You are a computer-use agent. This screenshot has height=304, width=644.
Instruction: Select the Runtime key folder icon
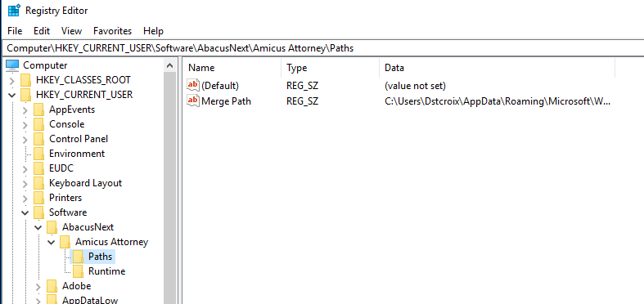coord(78,271)
